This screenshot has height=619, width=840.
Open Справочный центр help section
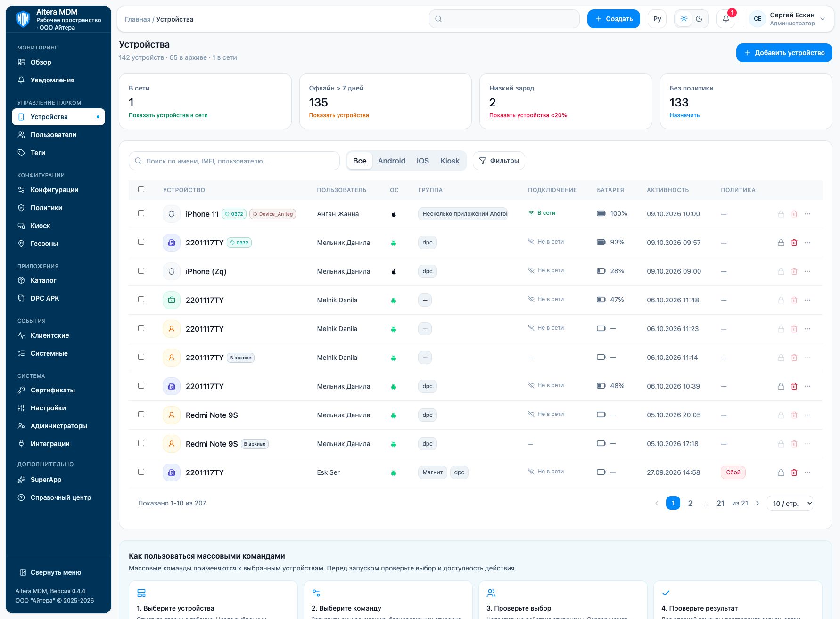58,497
